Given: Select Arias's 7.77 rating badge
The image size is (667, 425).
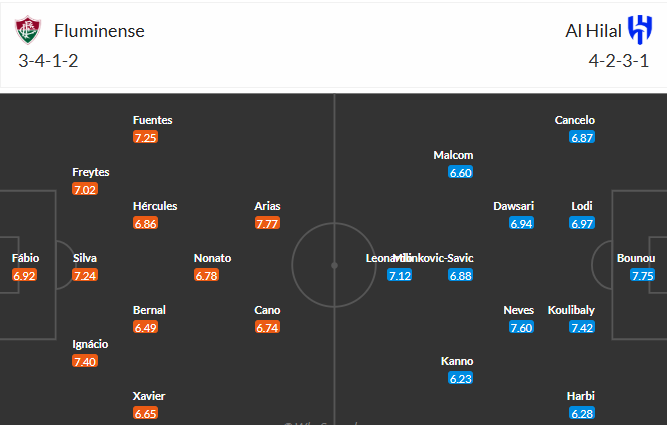Looking at the screenshot, I should click(267, 223).
